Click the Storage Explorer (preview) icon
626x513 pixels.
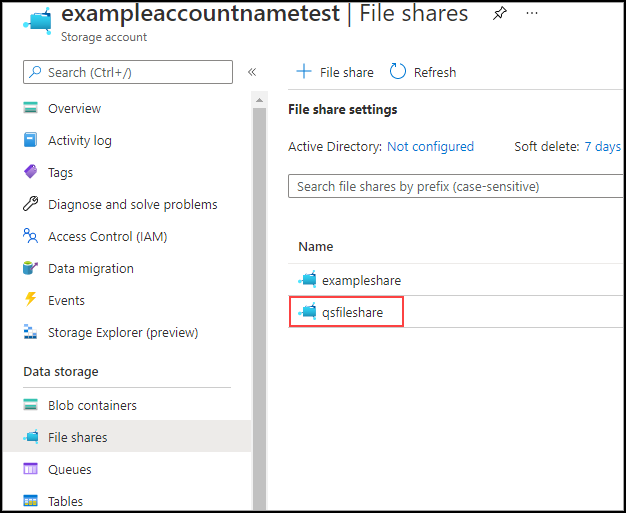pyautogui.click(x=30, y=332)
